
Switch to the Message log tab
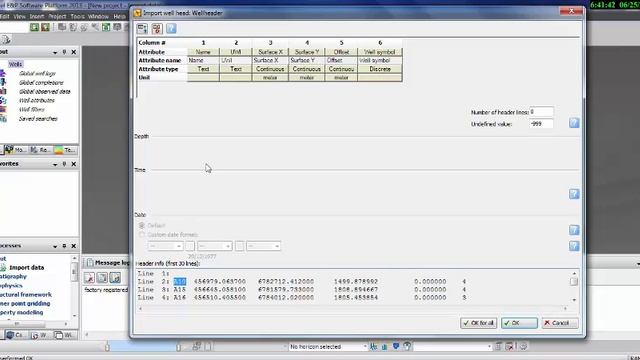point(108,263)
